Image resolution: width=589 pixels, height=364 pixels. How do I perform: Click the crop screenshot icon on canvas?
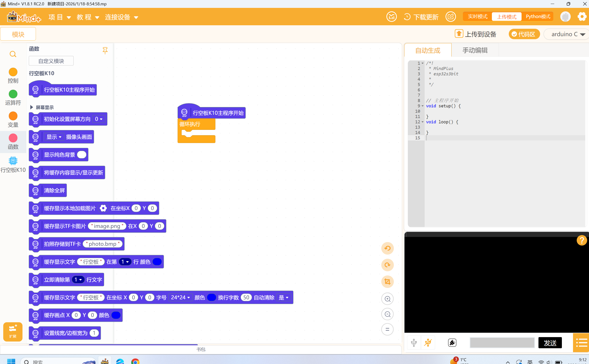pos(387,281)
